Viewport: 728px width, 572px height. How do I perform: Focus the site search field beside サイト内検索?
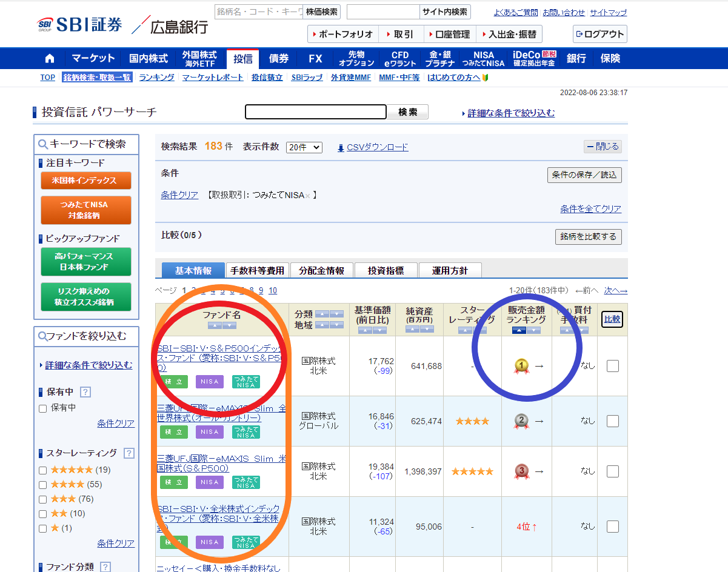(383, 12)
